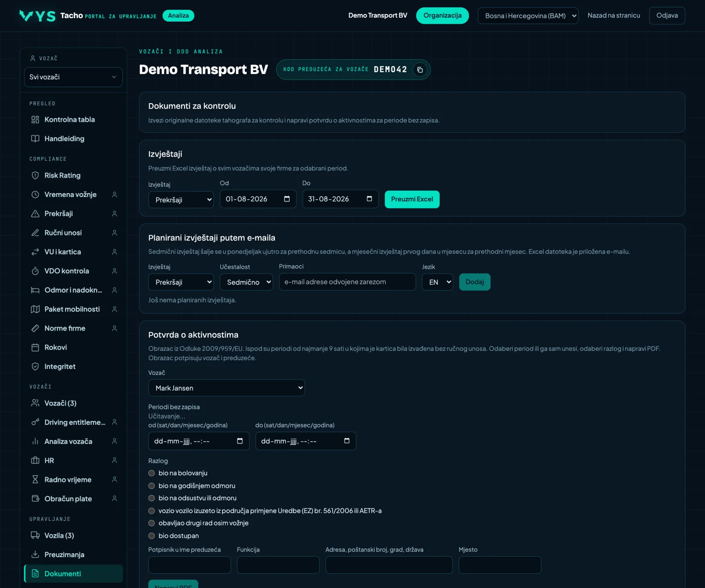Click the Radno vrijeme hourglass icon

[x=35, y=480]
